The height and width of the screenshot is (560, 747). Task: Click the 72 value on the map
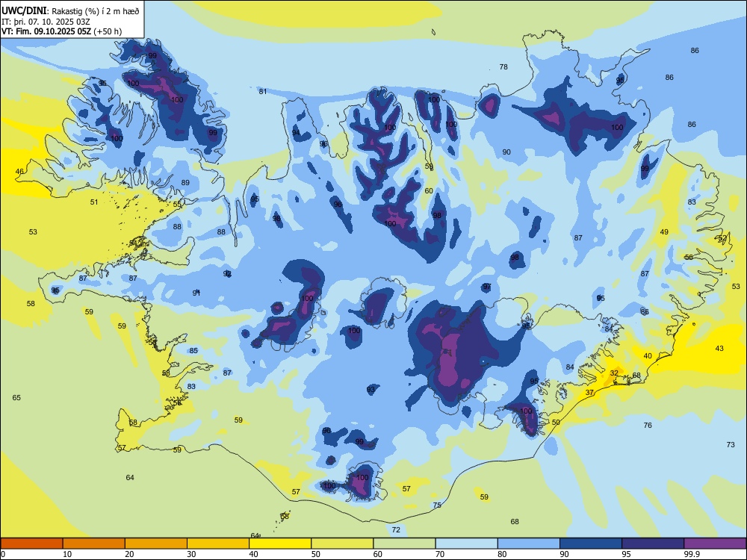(396, 529)
